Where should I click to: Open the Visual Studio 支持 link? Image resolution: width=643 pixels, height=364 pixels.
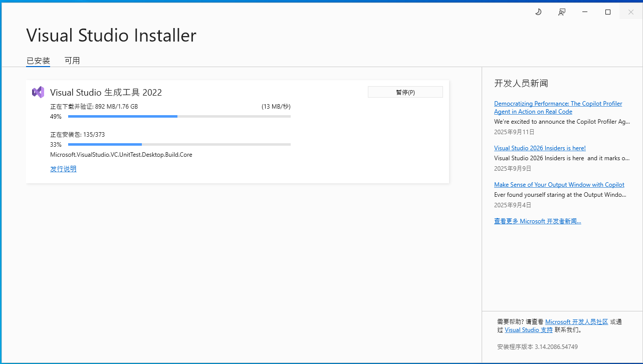529,330
